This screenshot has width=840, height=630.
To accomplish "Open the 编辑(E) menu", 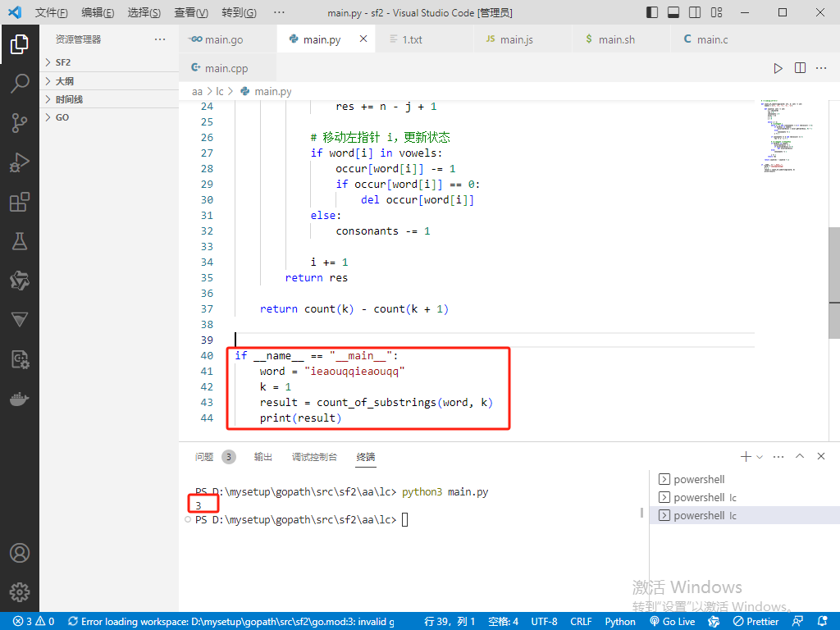I will coord(98,12).
